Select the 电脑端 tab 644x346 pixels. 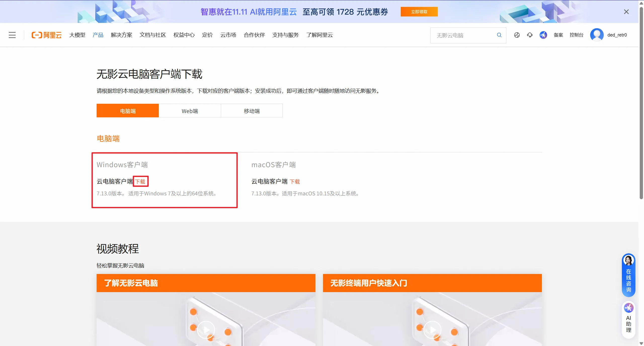128,111
